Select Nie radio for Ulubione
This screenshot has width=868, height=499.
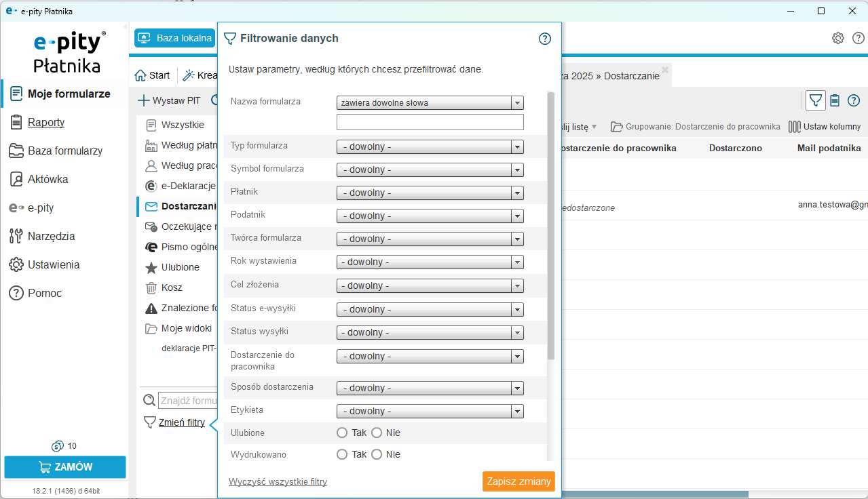(377, 433)
